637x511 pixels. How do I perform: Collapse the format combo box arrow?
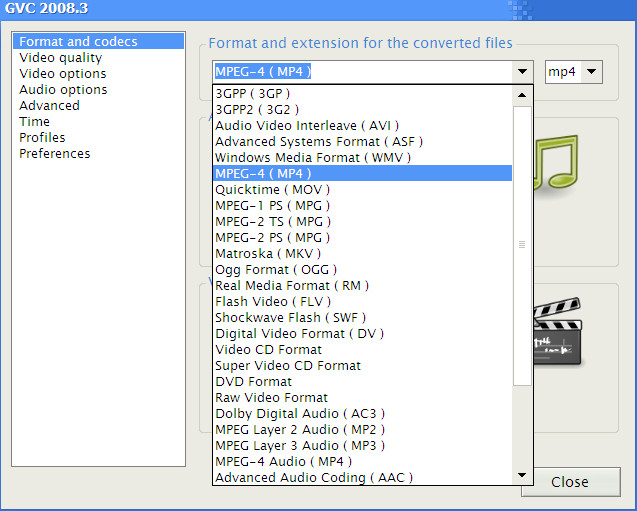pyautogui.click(x=522, y=71)
